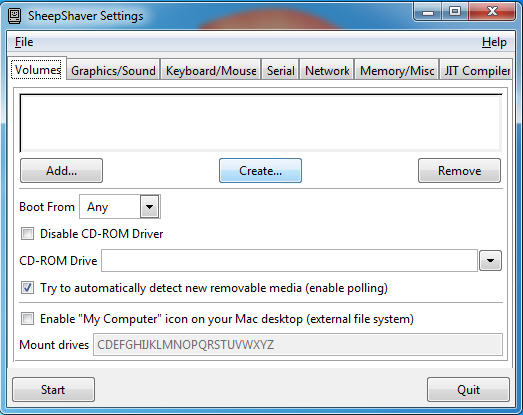523x415 pixels.
Task: Click the SheepShaver app icon in title bar
Action: (x=14, y=16)
